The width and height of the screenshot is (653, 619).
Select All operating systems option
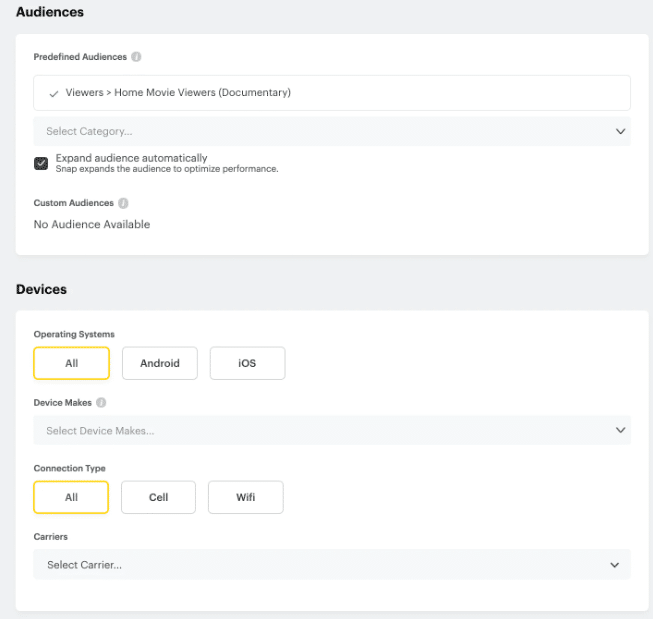[72, 363]
